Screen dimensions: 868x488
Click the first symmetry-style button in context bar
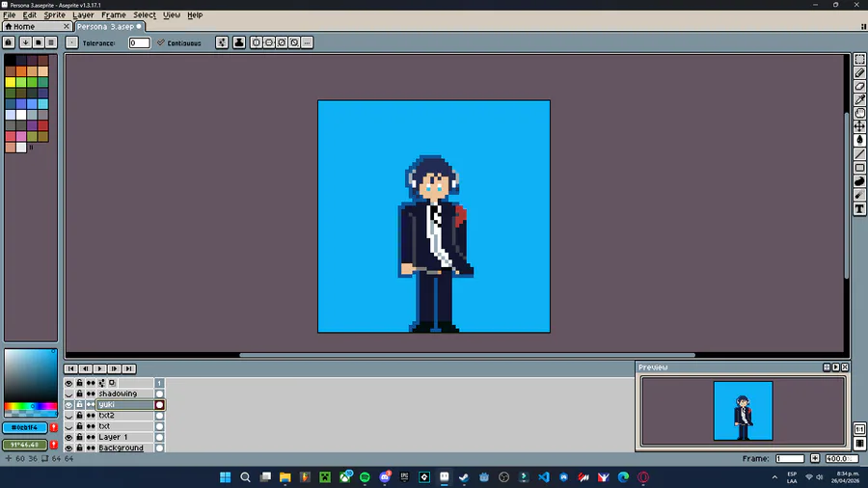pos(256,42)
